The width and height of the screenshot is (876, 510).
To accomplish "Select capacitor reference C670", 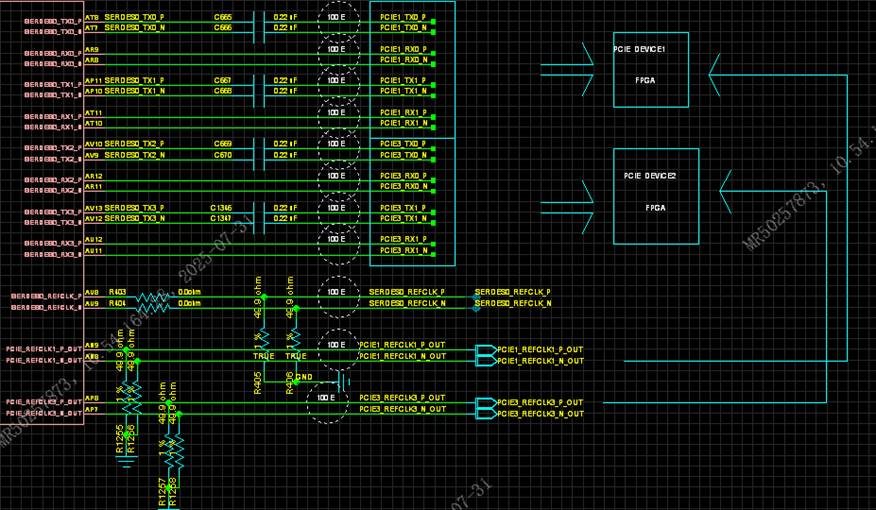I will pyautogui.click(x=222, y=155).
